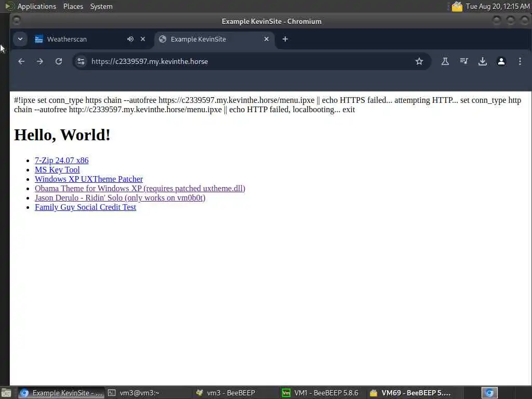This screenshot has height=399, width=532.
Task: Open the 7-Zip 24.07 x86 link
Action: (62, 161)
